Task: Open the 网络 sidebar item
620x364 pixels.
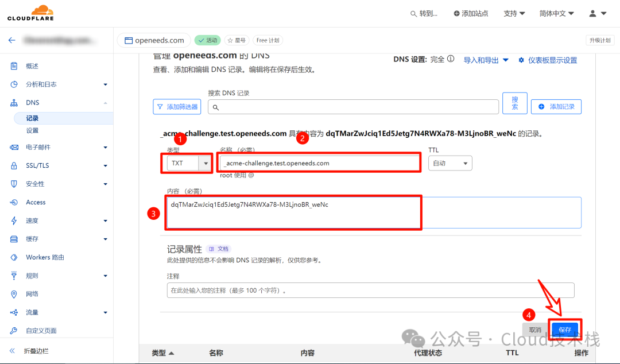Action: (x=32, y=294)
